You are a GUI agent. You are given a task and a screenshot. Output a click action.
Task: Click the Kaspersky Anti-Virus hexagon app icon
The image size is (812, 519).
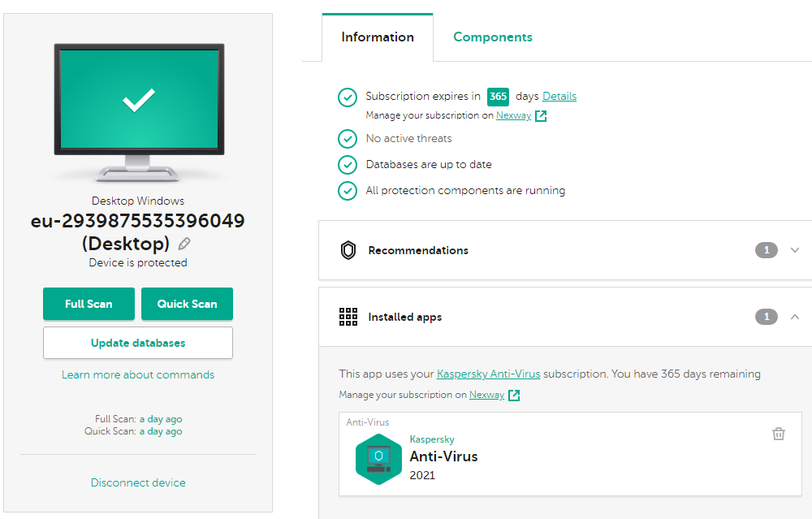click(x=378, y=459)
